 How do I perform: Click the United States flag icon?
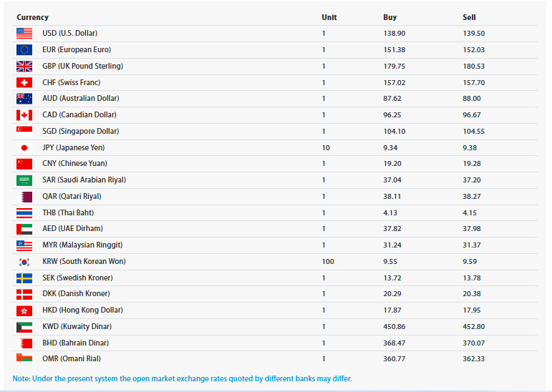(24, 33)
